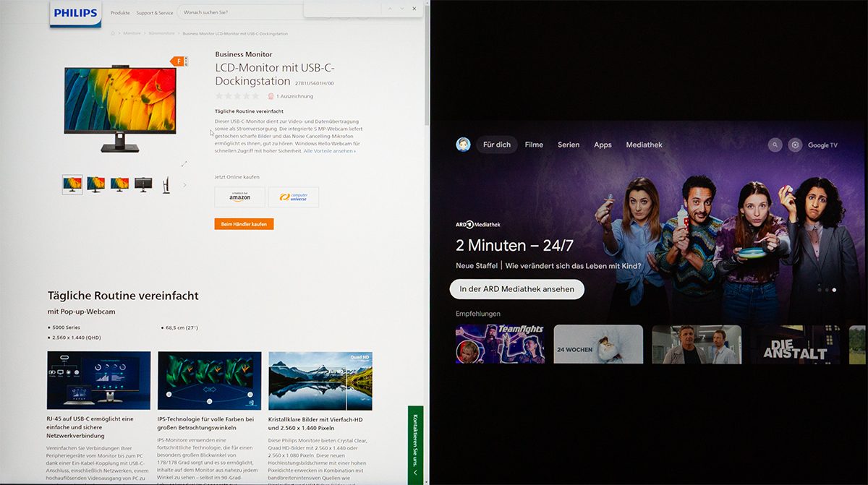
Task: Click the 'Kontaktieren Sie uns' side tab
Action: [x=415, y=445]
